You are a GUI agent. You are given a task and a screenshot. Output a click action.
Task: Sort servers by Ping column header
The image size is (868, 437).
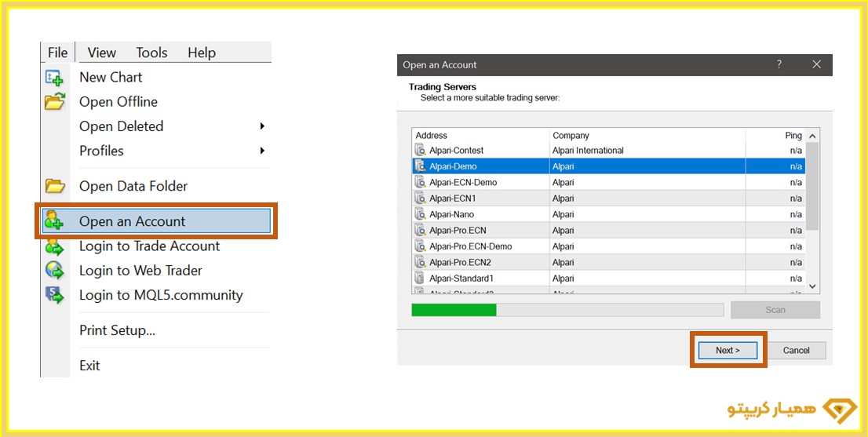(775, 136)
